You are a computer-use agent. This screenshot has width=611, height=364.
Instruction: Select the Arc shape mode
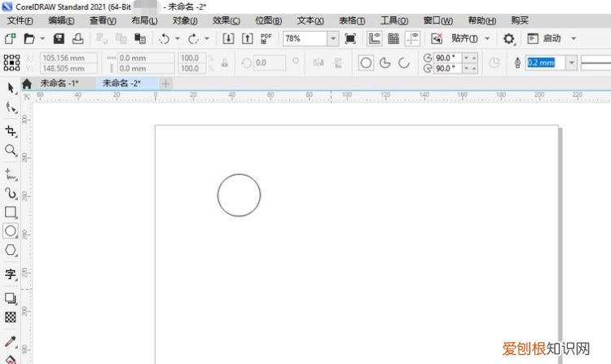click(402, 62)
